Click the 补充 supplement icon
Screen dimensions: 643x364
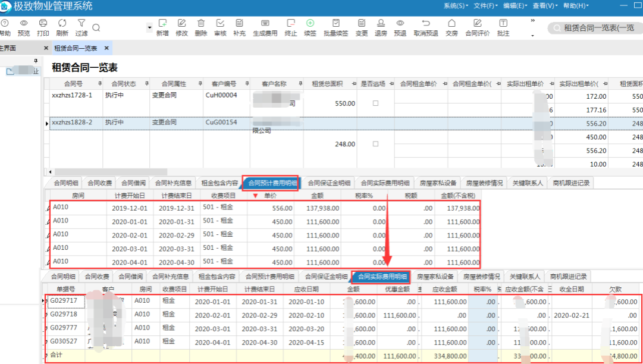[x=240, y=27]
